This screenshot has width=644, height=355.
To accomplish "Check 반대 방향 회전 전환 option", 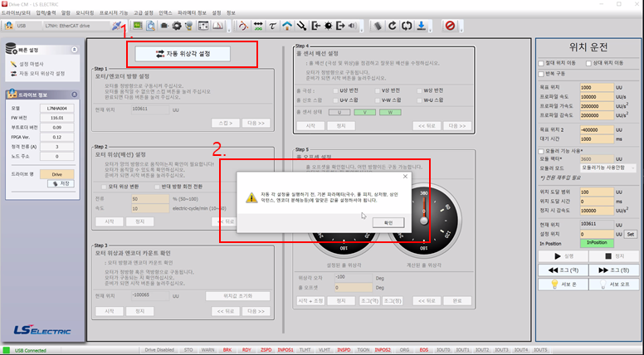I will [x=157, y=187].
